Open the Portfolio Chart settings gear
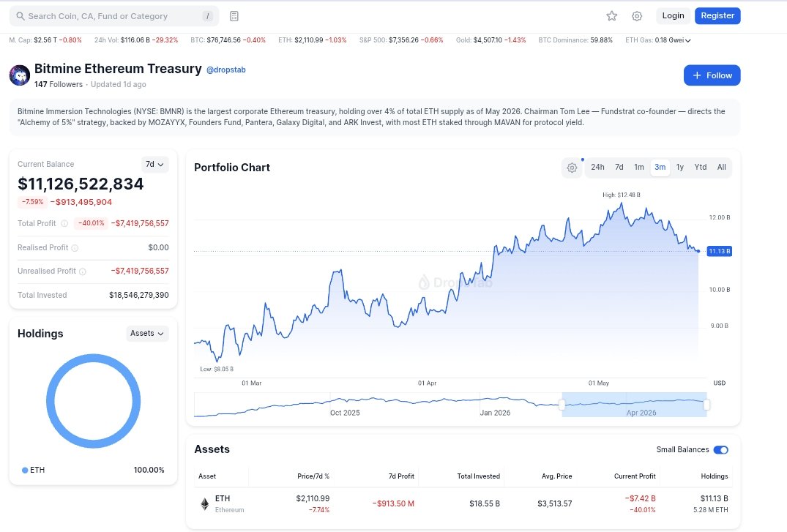 point(572,168)
